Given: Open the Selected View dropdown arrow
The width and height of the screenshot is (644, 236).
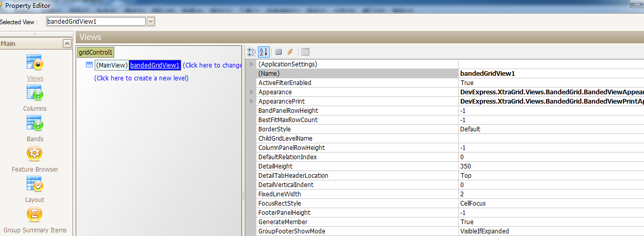Looking at the screenshot, I should pyautogui.click(x=151, y=21).
